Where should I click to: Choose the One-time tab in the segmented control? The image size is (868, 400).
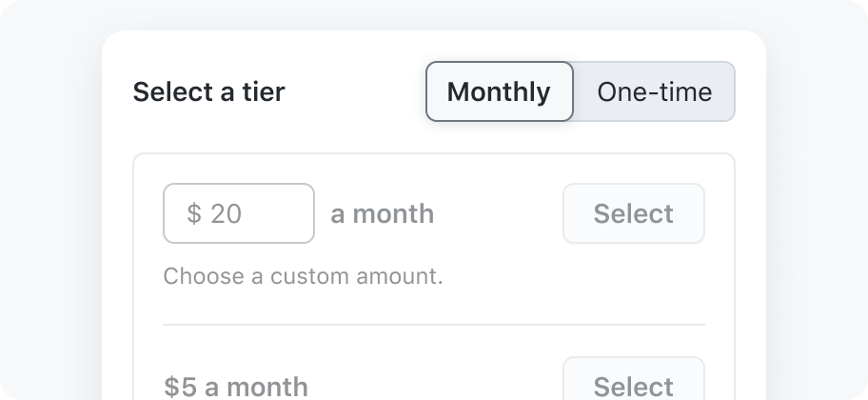pos(654,91)
